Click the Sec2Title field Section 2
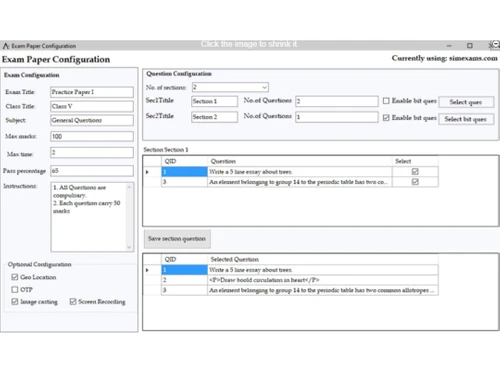 click(214, 117)
